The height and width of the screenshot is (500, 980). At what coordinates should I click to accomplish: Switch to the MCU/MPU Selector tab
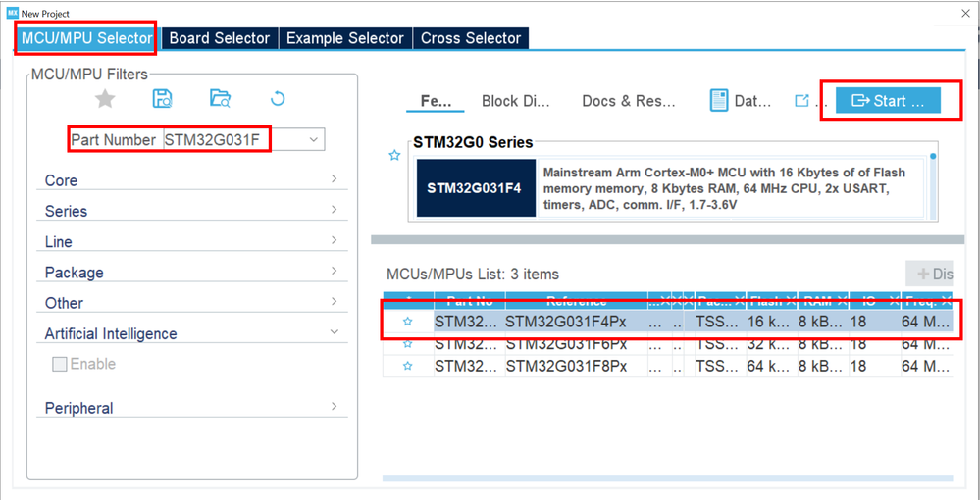87,38
